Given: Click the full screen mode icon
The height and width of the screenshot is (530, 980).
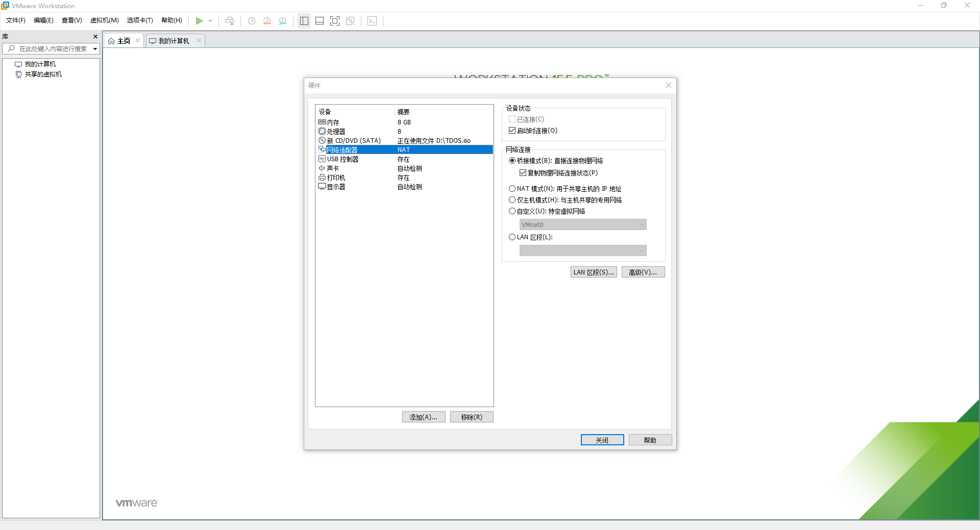Looking at the screenshot, I should (x=335, y=21).
